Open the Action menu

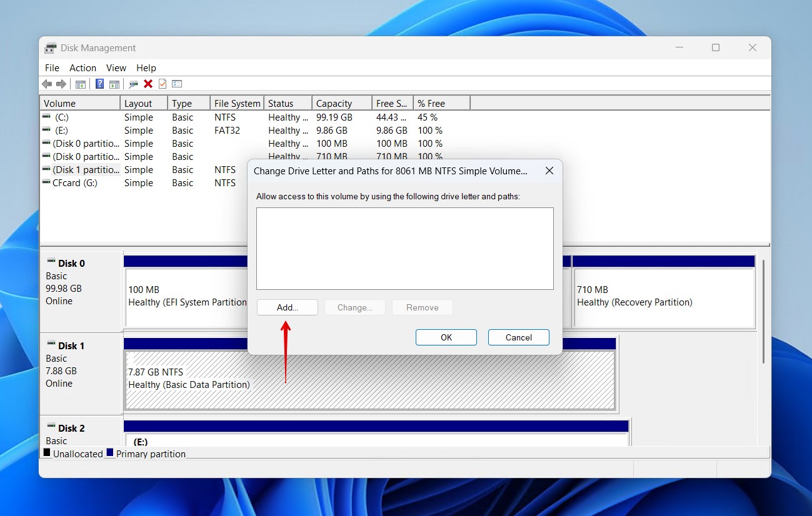pos(83,67)
